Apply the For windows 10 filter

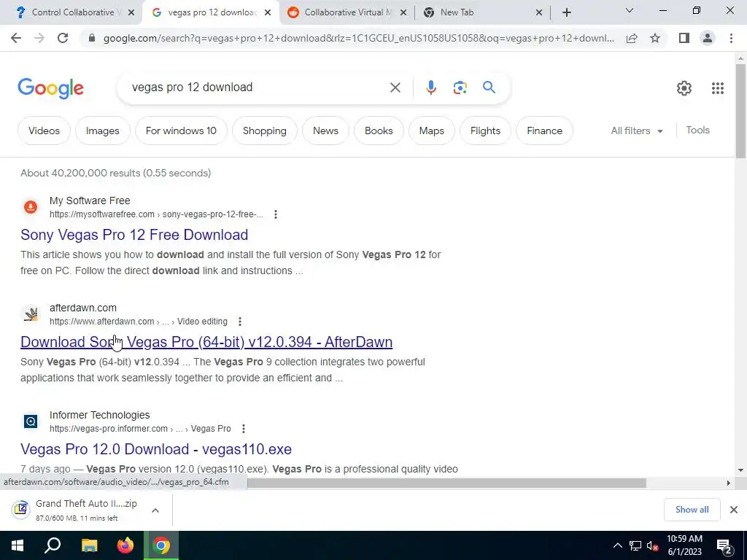pos(181,131)
